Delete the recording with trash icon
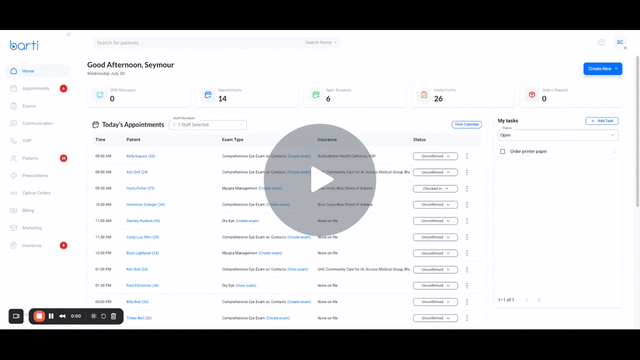 point(113,316)
